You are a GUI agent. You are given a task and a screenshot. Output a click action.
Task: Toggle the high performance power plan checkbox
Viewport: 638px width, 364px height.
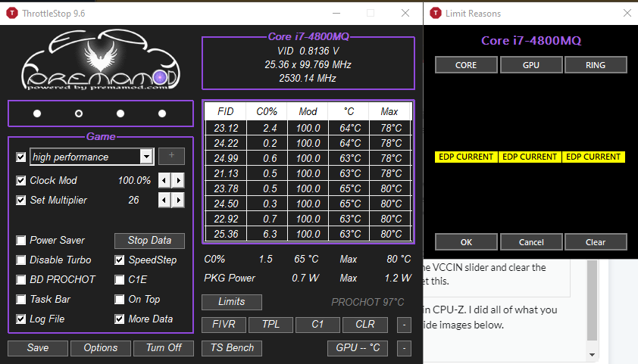tap(20, 157)
